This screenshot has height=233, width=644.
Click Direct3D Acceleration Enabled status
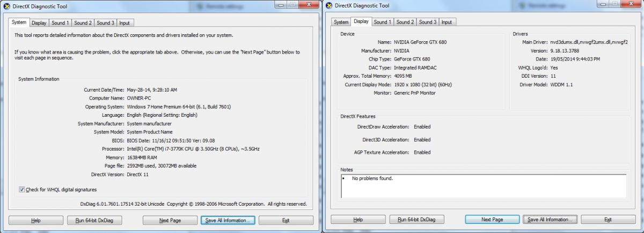(422, 140)
